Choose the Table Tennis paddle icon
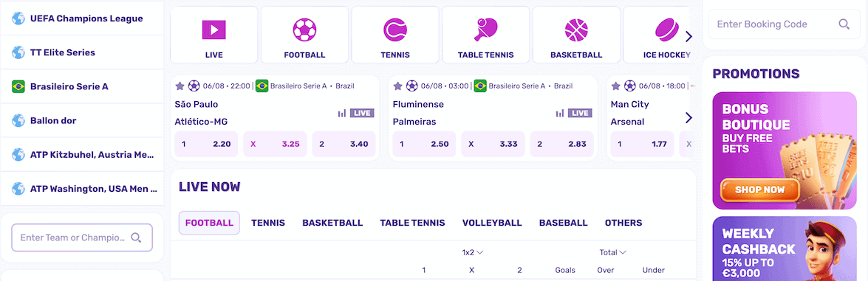 pos(486,30)
